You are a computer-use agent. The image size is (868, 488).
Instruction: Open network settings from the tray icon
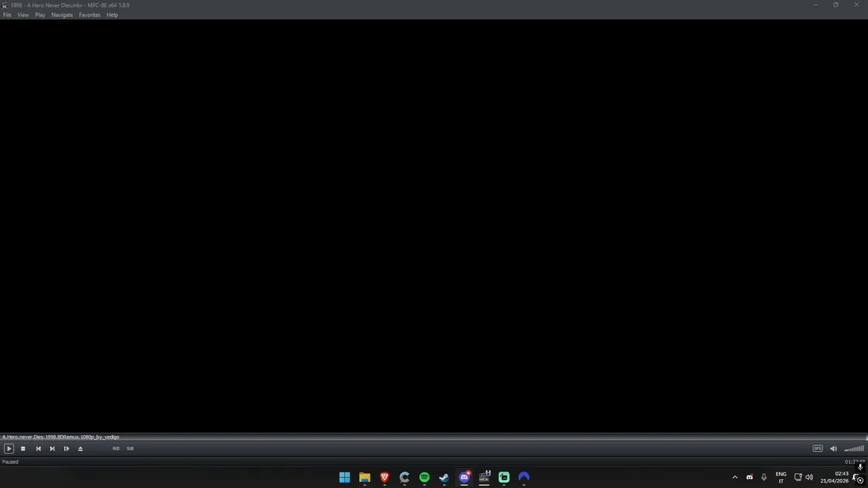(798, 477)
